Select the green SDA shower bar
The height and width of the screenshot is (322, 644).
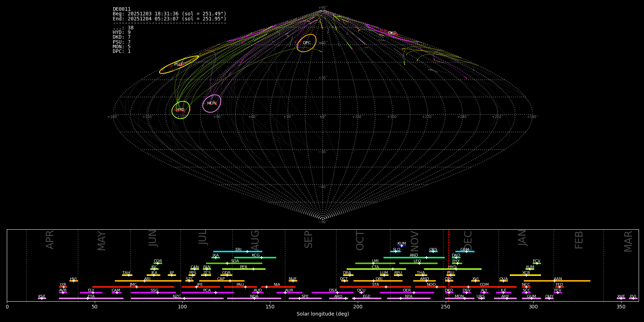pyautogui.click(x=234, y=263)
